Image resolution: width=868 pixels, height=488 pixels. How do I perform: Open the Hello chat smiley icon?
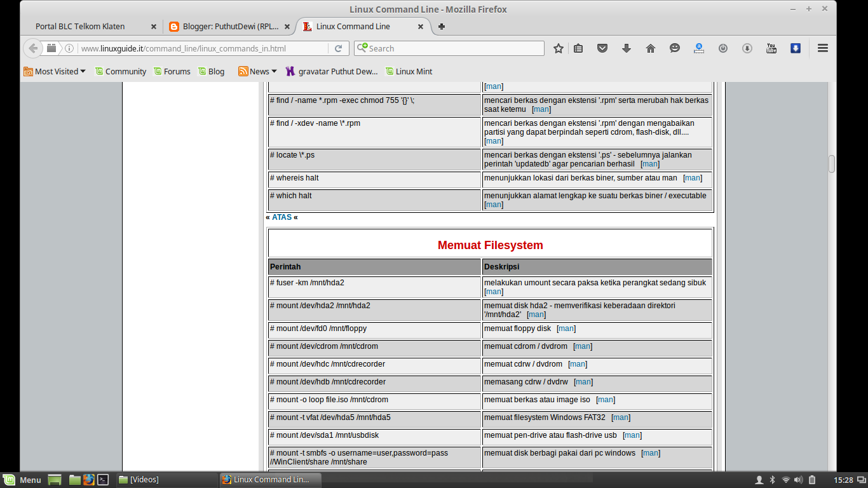(675, 48)
